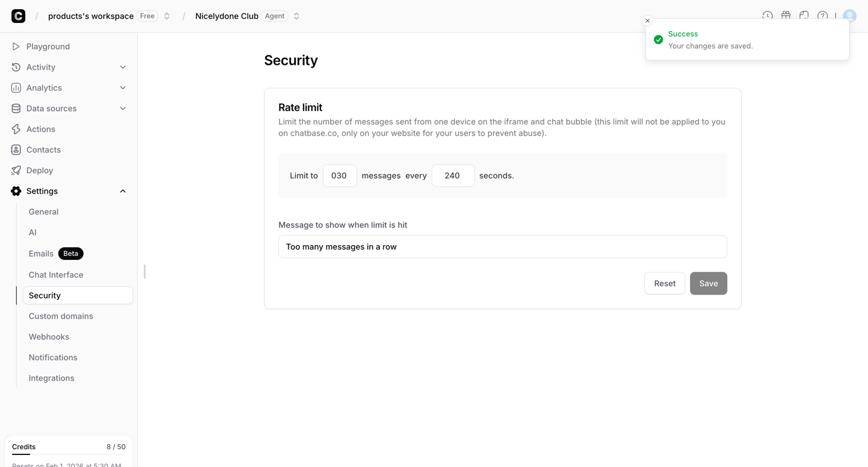Click the Free plan badge
Screen dimensions: 868x467
coord(148,16)
